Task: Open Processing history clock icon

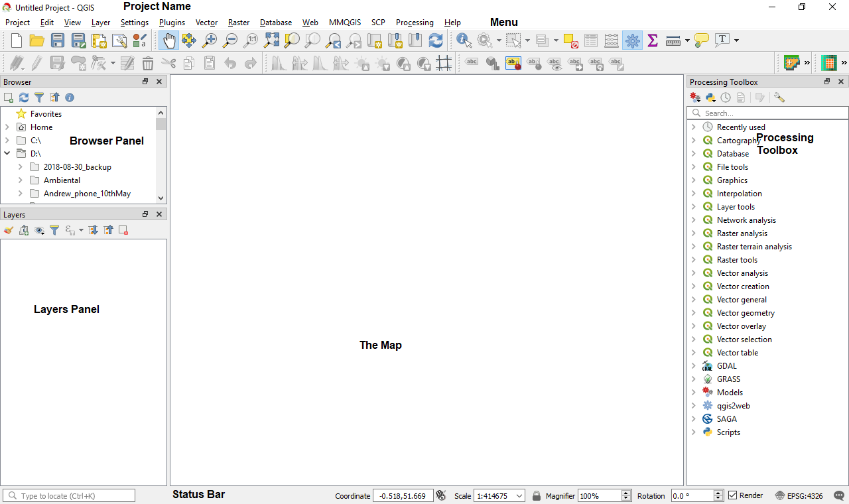Action: (726, 97)
